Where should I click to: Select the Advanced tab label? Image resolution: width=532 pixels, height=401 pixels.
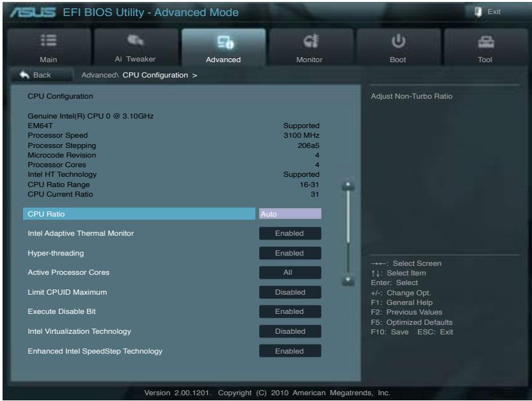(x=223, y=60)
